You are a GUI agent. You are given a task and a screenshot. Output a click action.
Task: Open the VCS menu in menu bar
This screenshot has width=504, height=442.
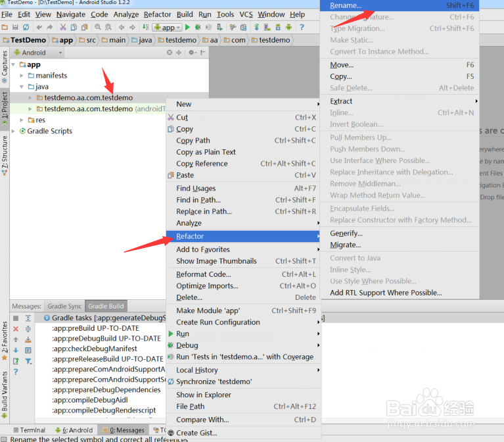click(x=246, y=14)
